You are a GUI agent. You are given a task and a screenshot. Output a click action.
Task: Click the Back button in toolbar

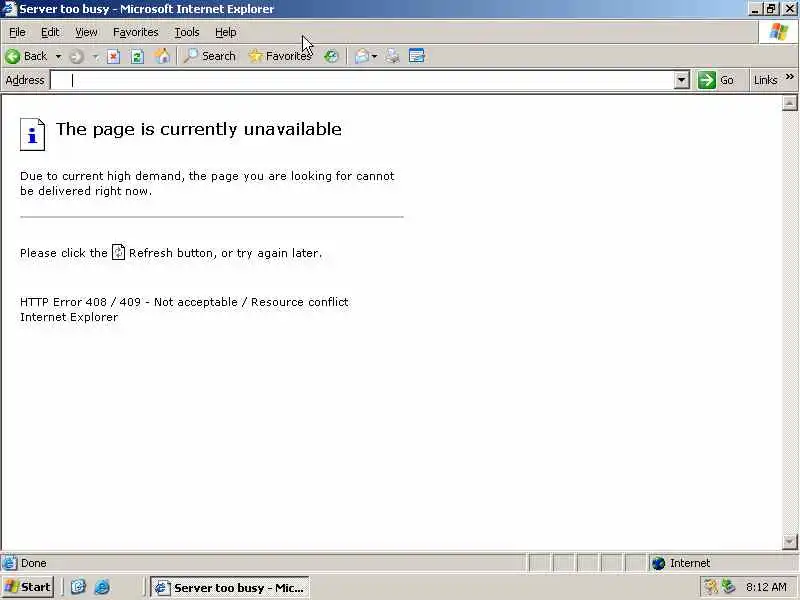coord(27,56)
